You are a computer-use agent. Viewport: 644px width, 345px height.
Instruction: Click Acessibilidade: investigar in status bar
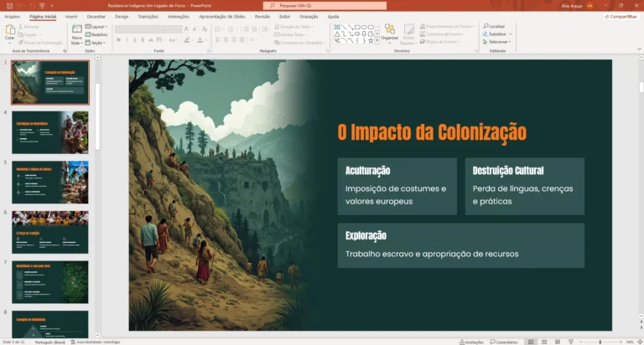[96, 342]
